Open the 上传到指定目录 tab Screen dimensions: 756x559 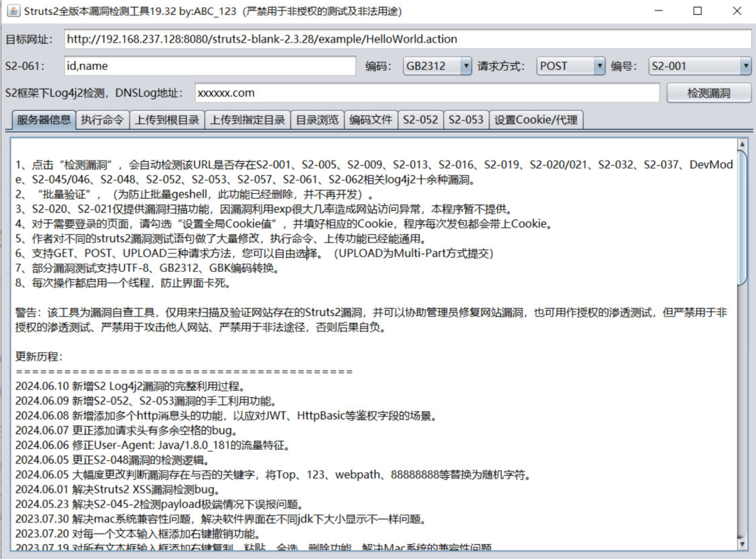tap(247, 120)
